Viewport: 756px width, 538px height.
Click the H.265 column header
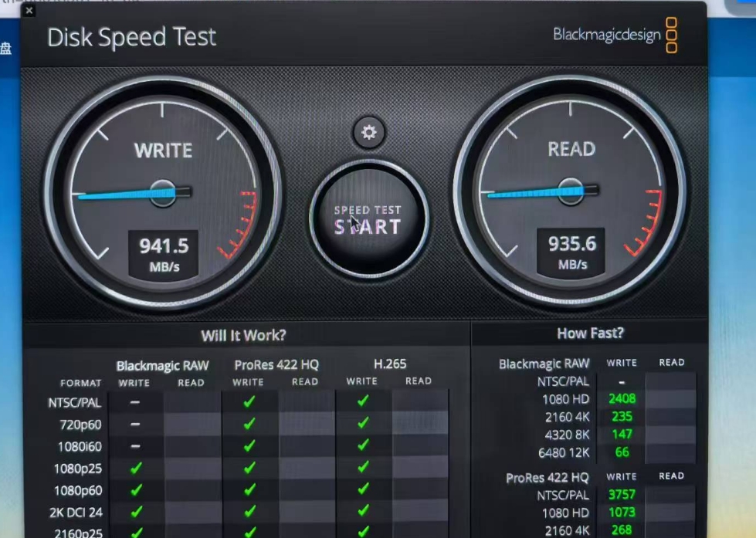click(390, 364)
